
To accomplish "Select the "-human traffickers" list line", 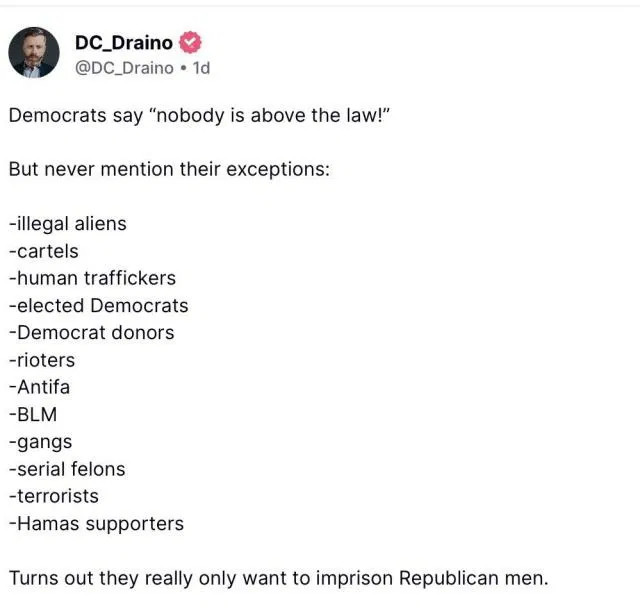I will point(92,278).
